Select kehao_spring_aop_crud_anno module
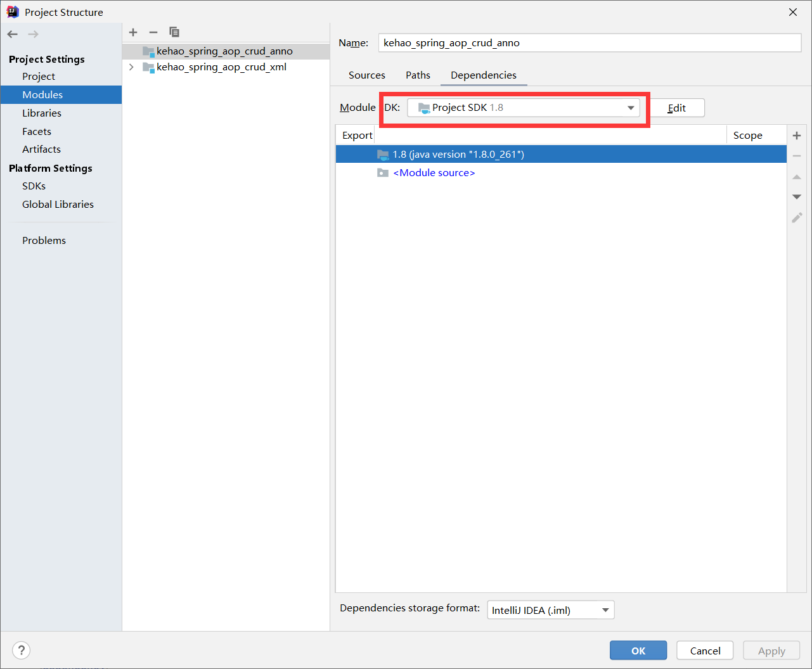 pyautogui.click(x=226, y=51)
